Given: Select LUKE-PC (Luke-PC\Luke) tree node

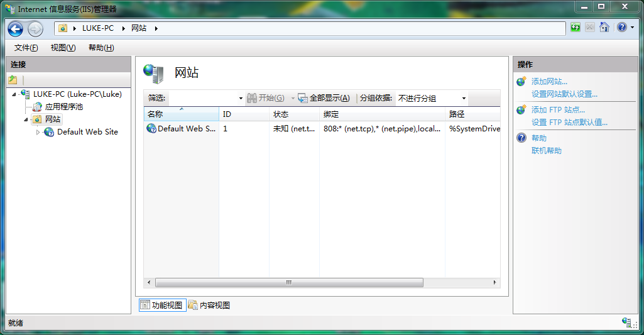Looking at the screenshot, I should click(x=77, y=94).
